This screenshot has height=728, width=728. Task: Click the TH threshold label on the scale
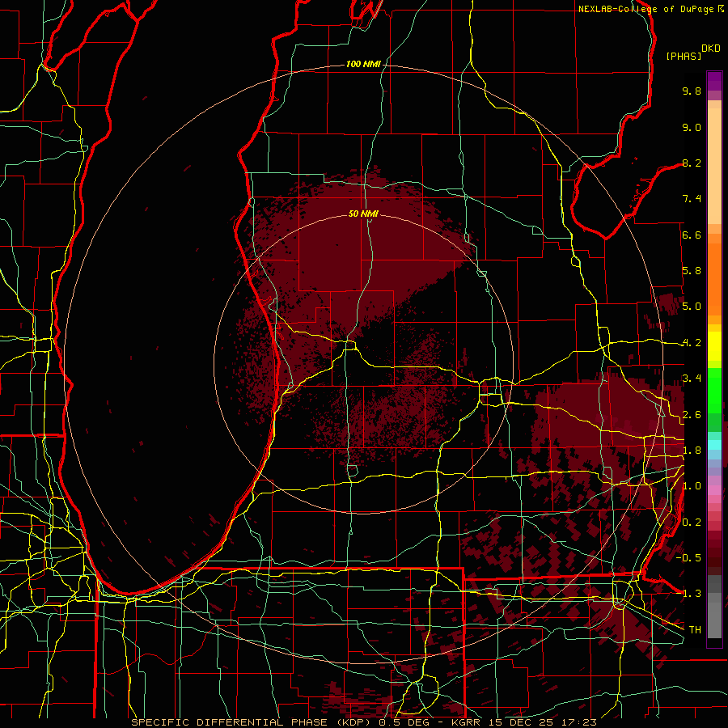coord(695,629)
